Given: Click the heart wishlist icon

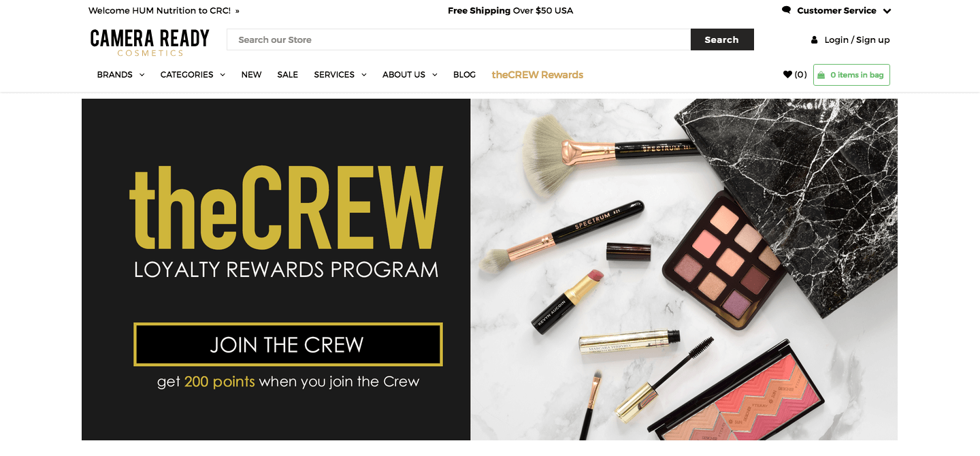Looking at the screenshot, I should click(x=787, y=75).
